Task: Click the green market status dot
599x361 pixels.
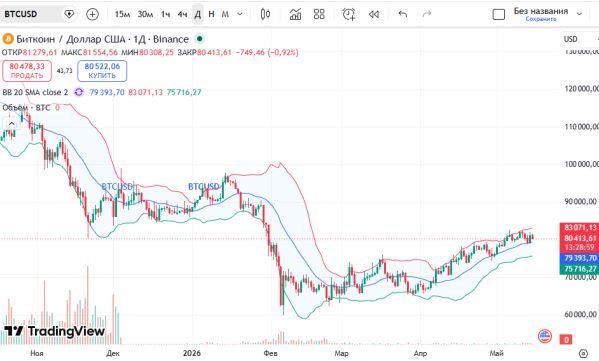Action: pyautogui.click(x=199, y=39)
